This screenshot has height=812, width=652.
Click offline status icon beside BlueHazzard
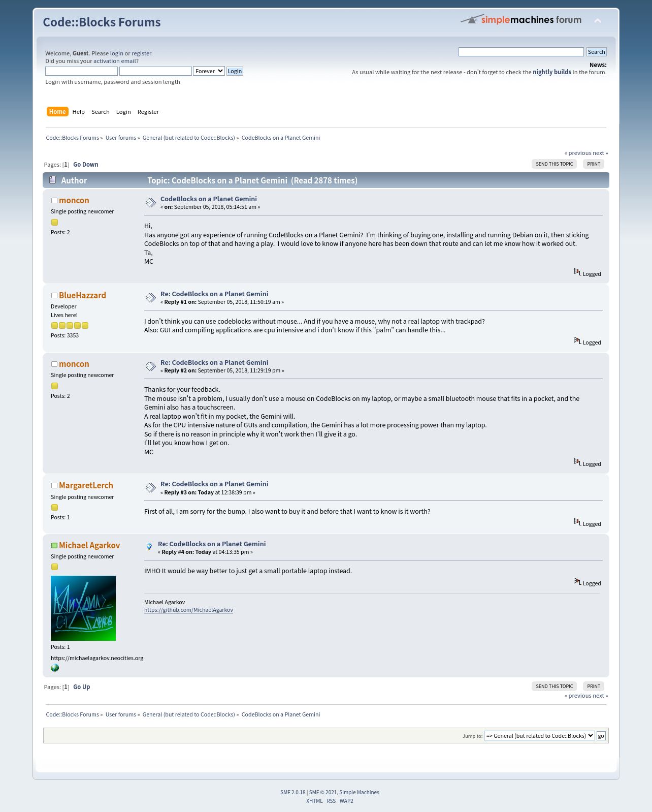tap(54, 296)
